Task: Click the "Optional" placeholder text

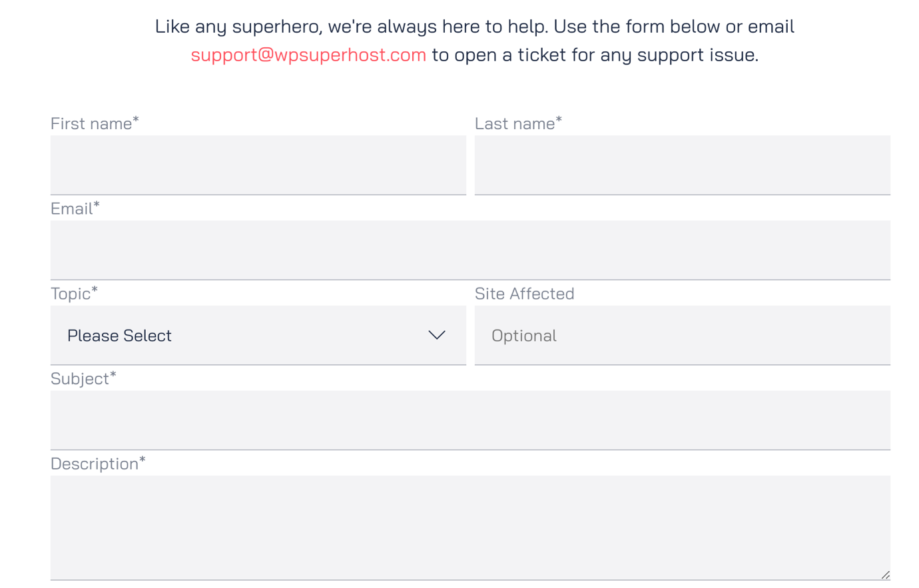Action: click(523, 336)
